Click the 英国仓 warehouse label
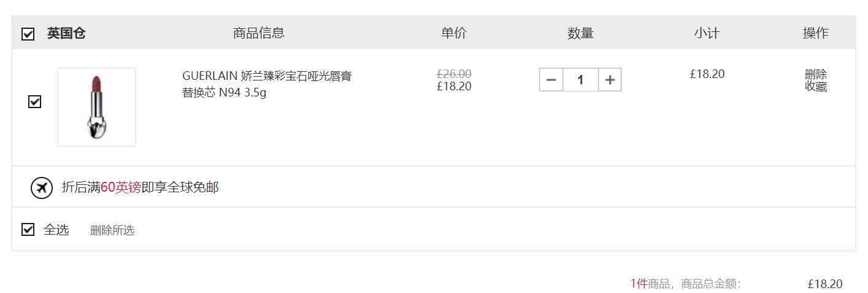868x293 pixels. click(x=66, y=33)
